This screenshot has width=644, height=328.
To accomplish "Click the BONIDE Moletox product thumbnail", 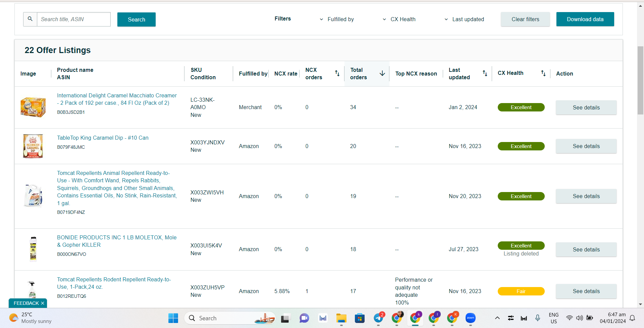I will coord(33,249).
